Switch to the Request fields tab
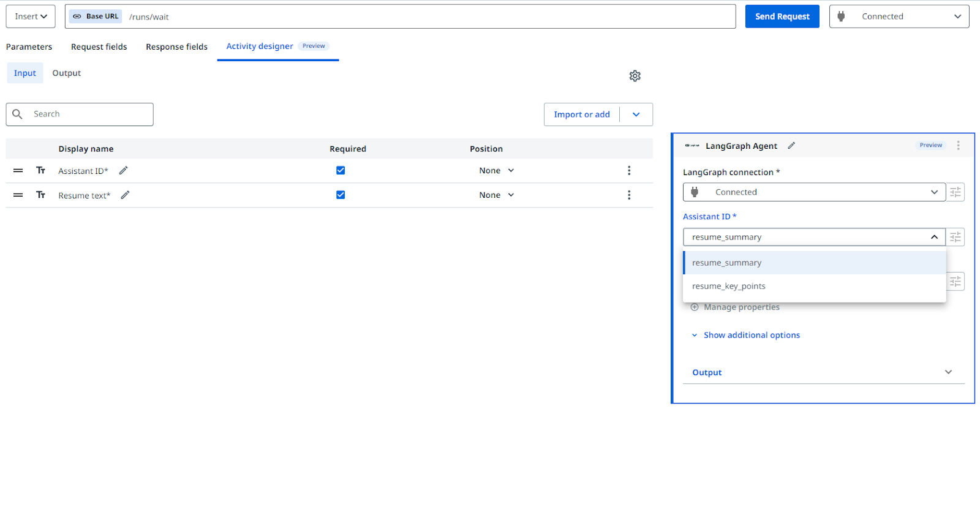Viewport: 980px width, 523px height. (x=99, y=47)
